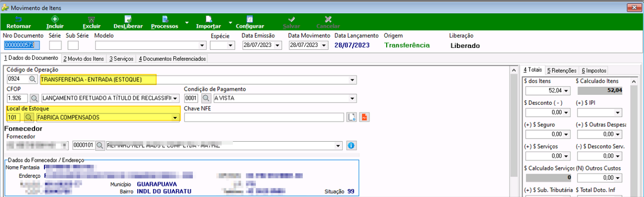Image resolution: width=644 pixels, height=197 pixels.
Task: Click the Local de Estoque search icon
Action: [29, 117]
